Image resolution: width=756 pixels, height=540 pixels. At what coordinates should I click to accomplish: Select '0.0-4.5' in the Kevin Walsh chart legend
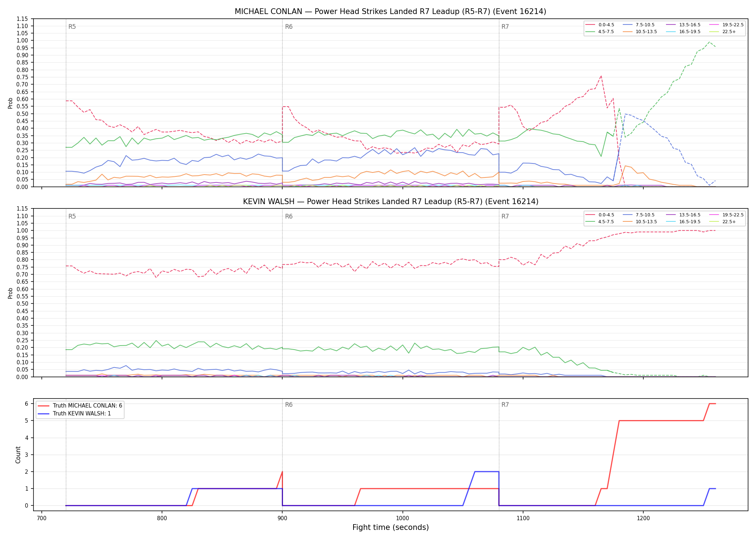600,215
